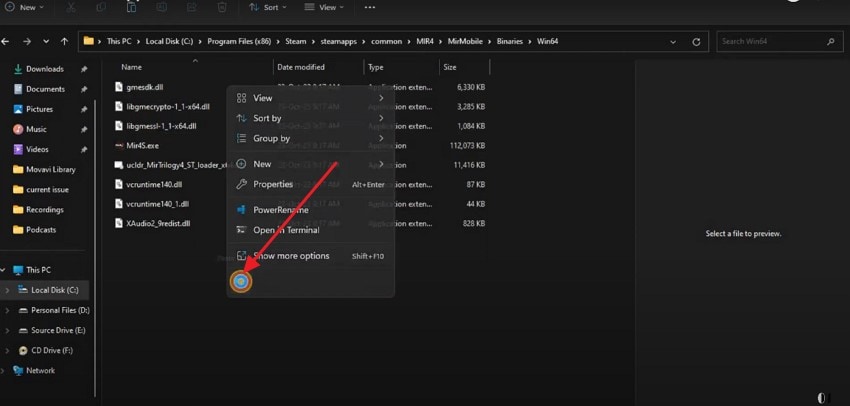Image resolution: width=850 pixels, height=406 pixels.
Task: Select Properties in context menu
Action: click(310, 184)
